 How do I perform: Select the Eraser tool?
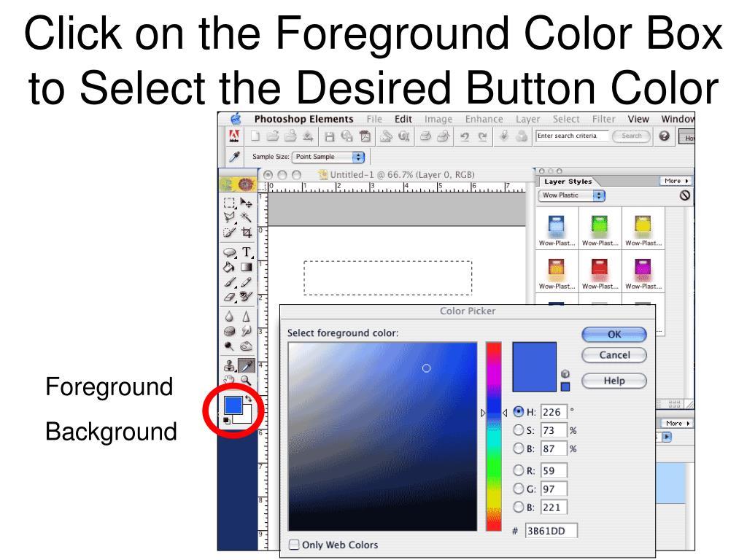click(230, 297)
